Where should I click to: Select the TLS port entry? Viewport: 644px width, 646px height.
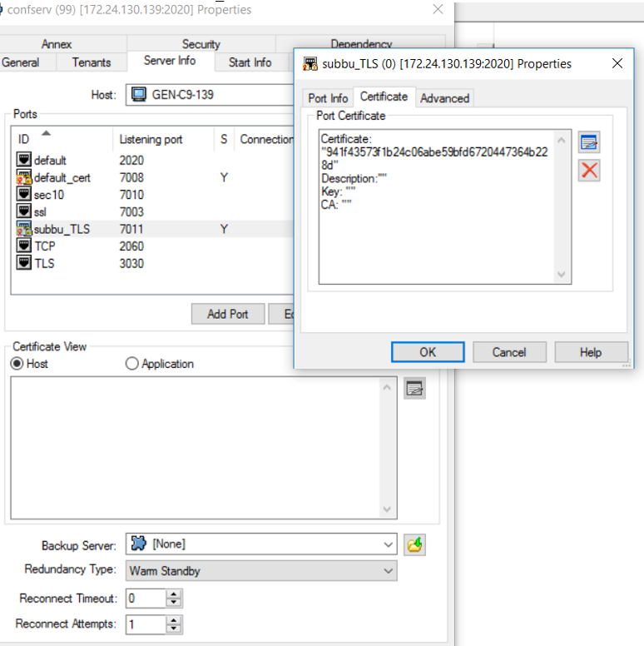[47, 264]
